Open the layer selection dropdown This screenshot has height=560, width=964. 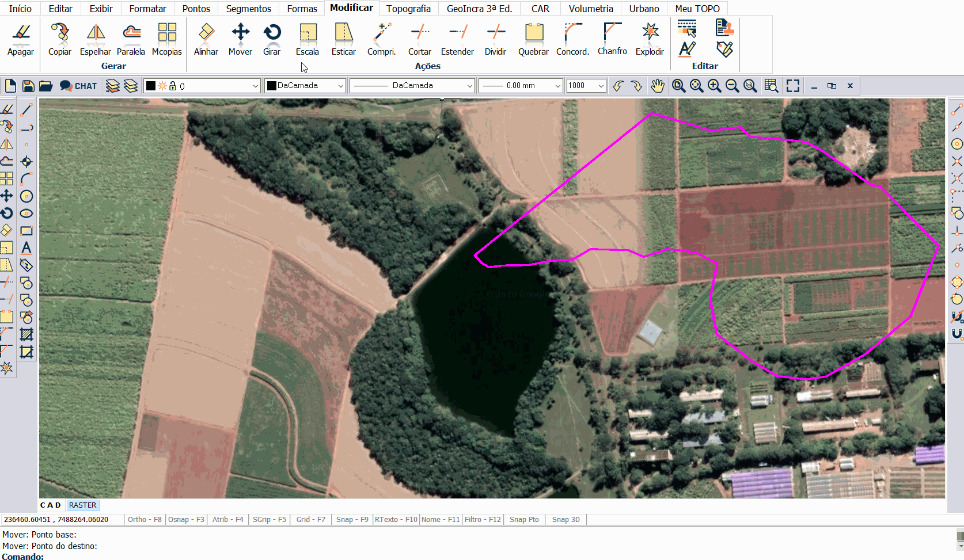point(202,86)
